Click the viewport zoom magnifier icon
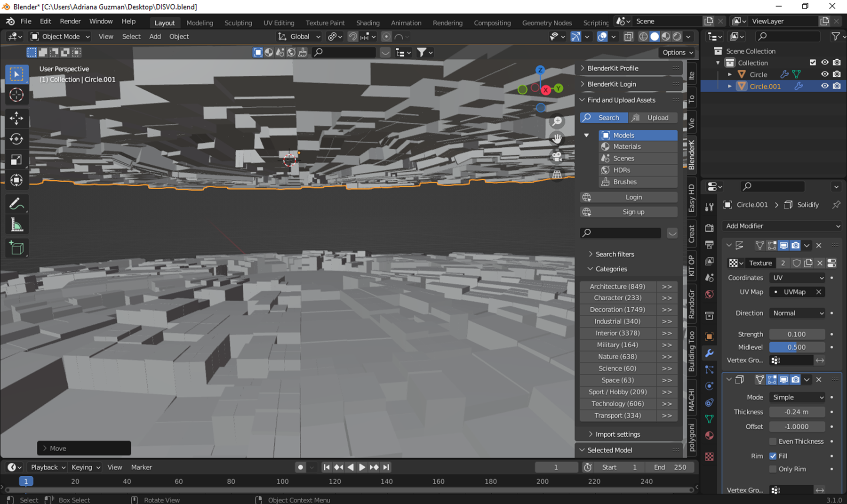The width and height of the screenshot is (847, 504). click(x=557, y=121)
